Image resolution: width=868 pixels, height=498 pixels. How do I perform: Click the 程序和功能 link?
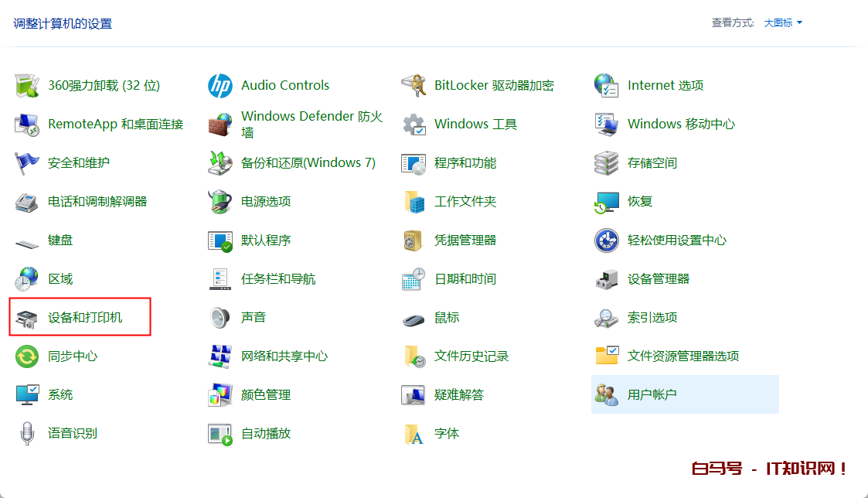(x=465, y=163)
